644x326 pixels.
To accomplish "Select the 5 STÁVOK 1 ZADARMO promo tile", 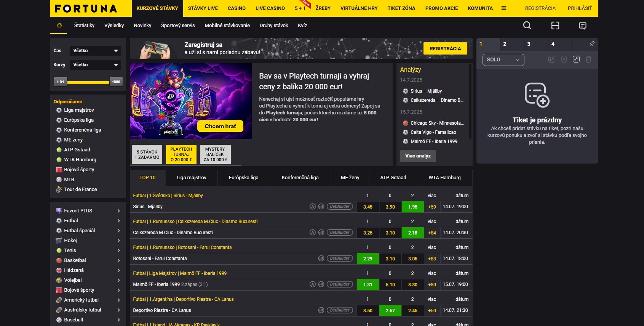I will click(x=147, y=154).
